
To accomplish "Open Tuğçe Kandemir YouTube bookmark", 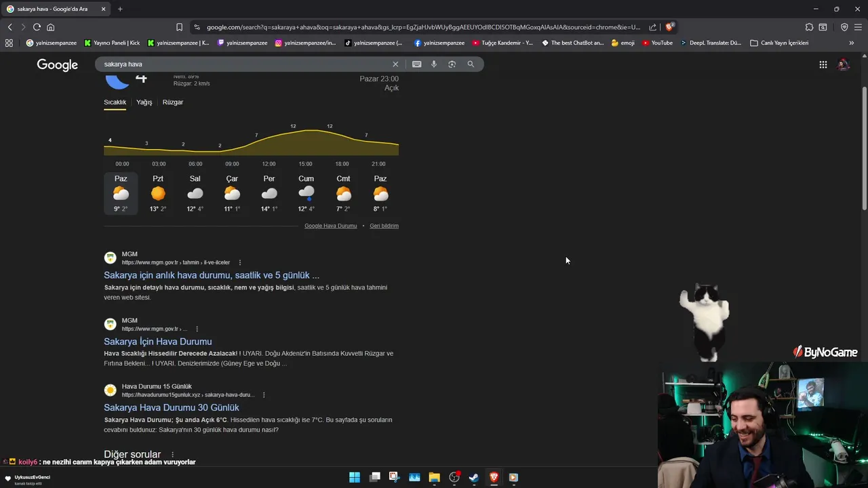I will [502, 43].
